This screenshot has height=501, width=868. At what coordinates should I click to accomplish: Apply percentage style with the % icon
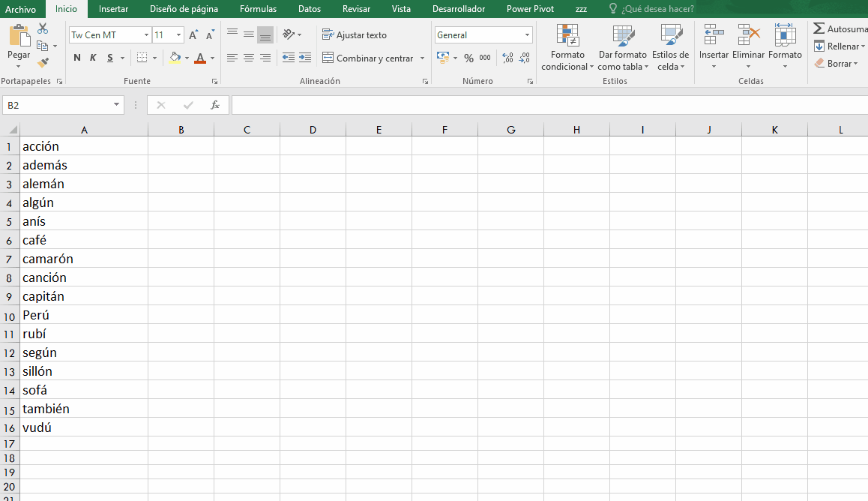coord(469,56)
